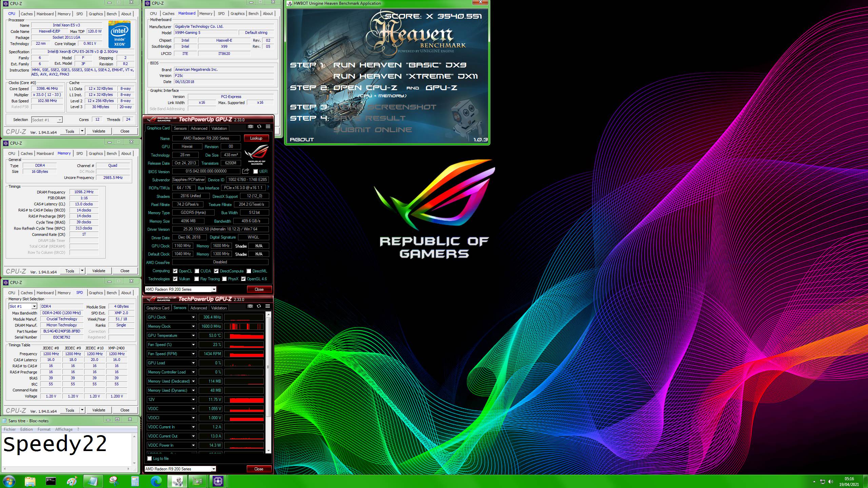
Task: Show hidden system tray icons
Action: click(814, 482)
